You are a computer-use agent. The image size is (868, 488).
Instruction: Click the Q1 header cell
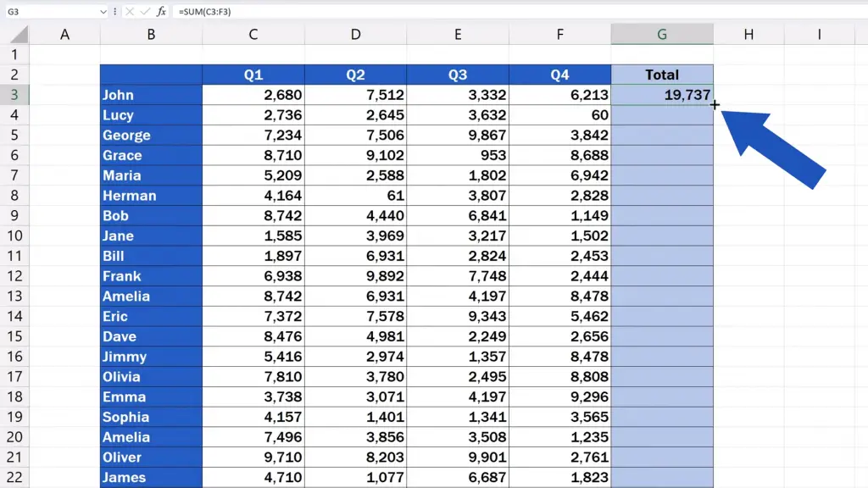(x=253, y=75)
